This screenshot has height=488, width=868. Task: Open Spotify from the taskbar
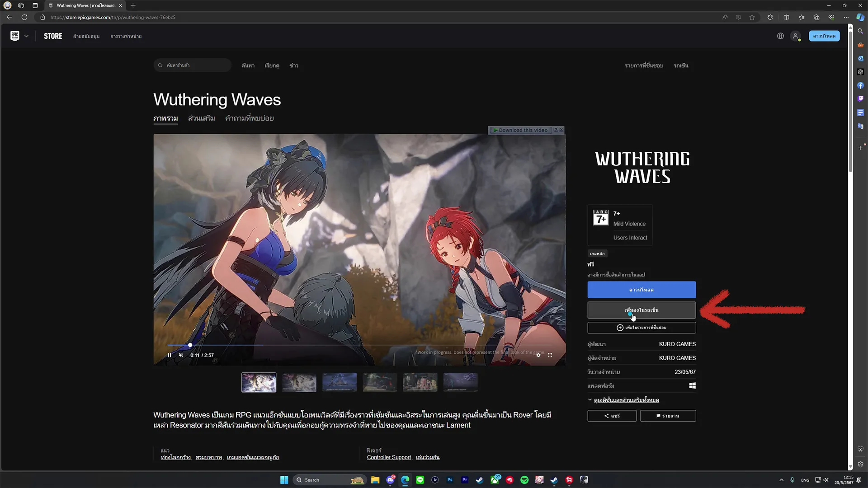click(x=524, y=480)
